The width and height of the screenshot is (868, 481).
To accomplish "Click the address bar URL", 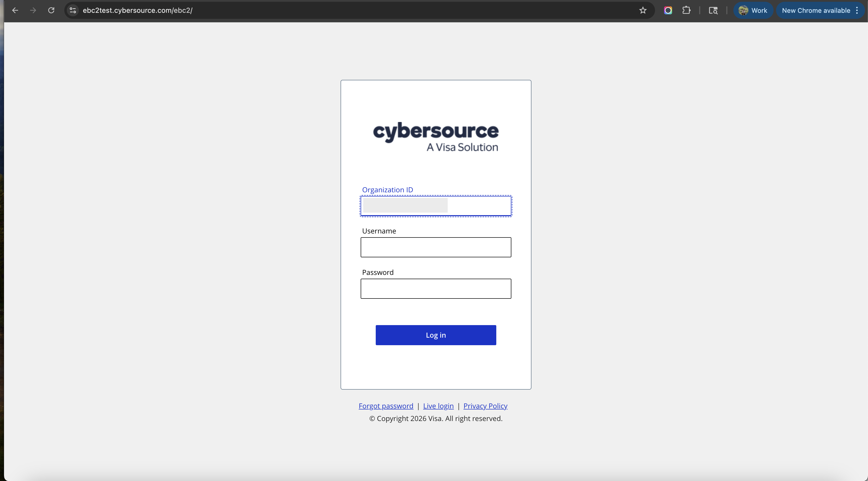I will click(138, 11).
